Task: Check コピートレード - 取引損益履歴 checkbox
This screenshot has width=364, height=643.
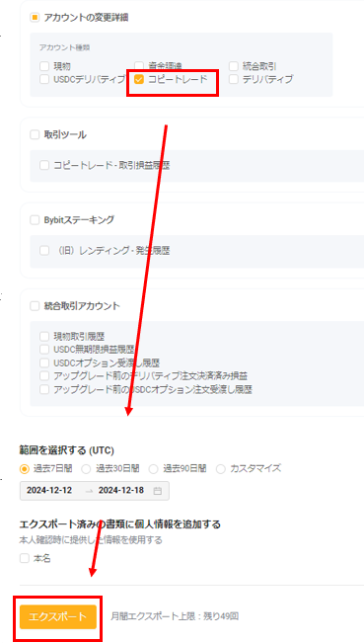Action: tap(44, 165)
